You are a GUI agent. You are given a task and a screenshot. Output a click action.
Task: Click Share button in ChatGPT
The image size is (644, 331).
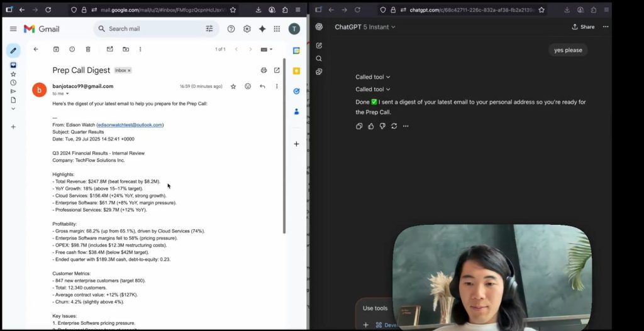[x=583, y=27]
